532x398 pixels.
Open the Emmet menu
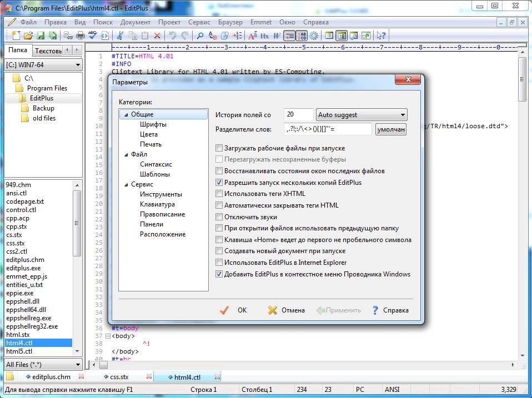pos(260,22)
